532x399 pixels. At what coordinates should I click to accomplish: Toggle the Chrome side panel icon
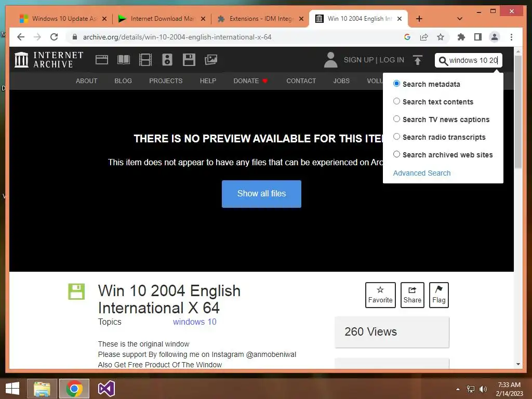coord(478,37)
